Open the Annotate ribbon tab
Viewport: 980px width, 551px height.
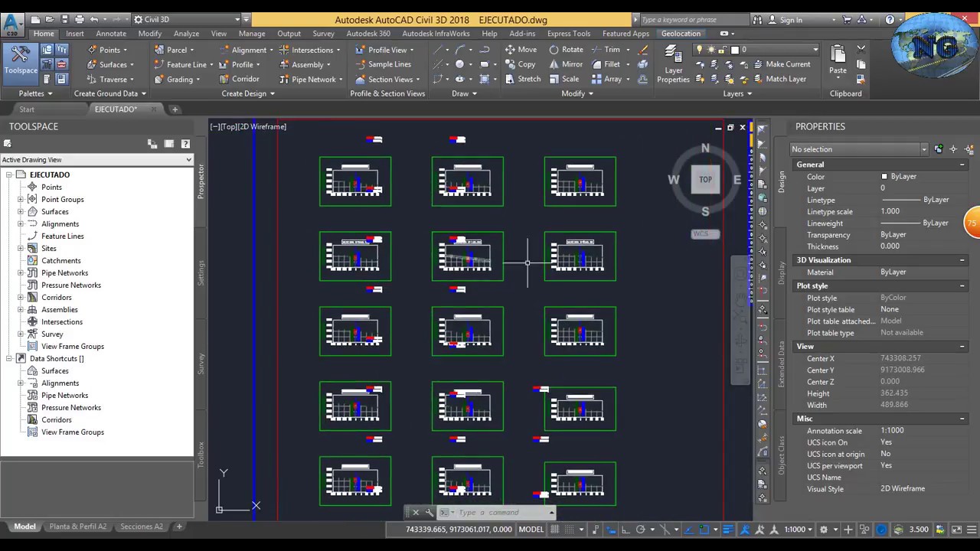(x=111, y=34)
